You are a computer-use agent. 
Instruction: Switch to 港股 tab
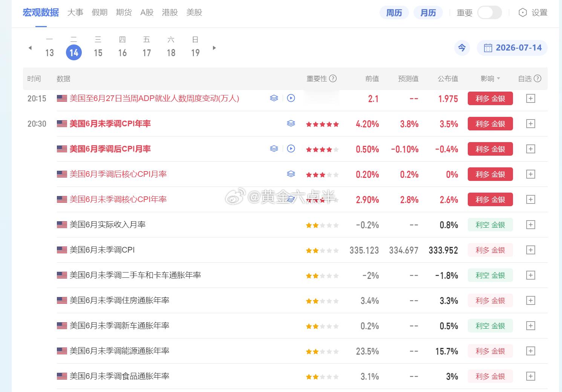170,12
